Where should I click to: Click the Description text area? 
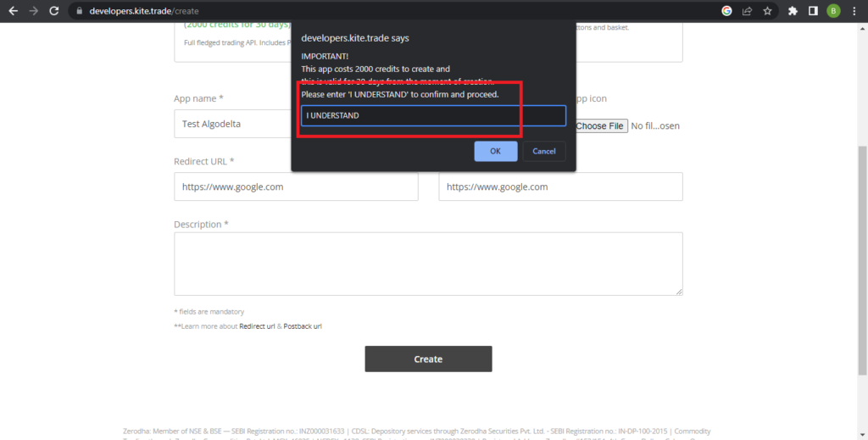pos(428,264)
